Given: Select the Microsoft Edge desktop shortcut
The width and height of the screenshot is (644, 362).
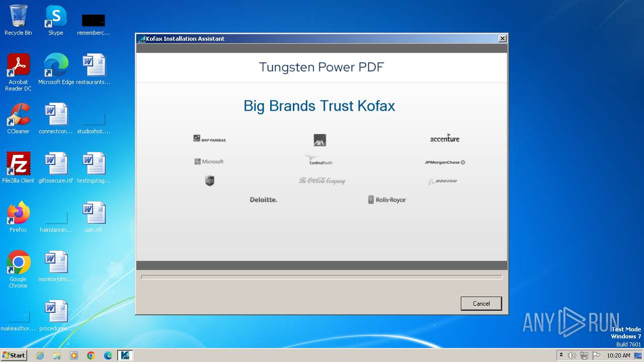Looking at the screenshot, I should (56, 69).
